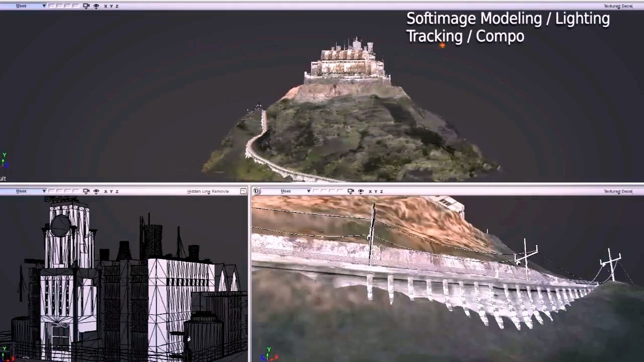This screenshot has height=362, width=644.
Task: Click eye show menu icon in top viewport
Action: 96,6
